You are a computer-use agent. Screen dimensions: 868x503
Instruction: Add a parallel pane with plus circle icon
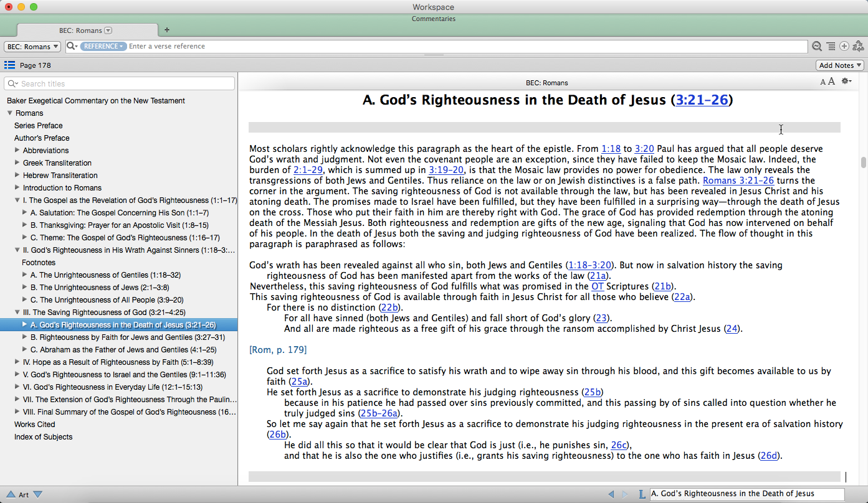[844, 47]
